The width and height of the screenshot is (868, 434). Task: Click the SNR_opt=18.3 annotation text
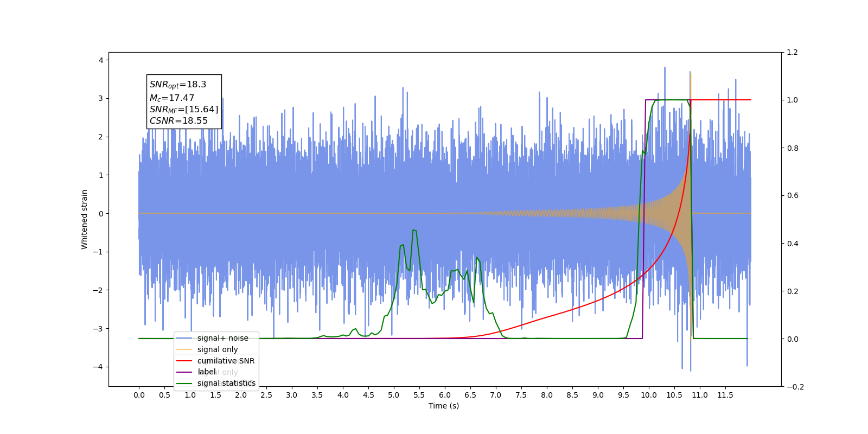[x=178, y=85]
